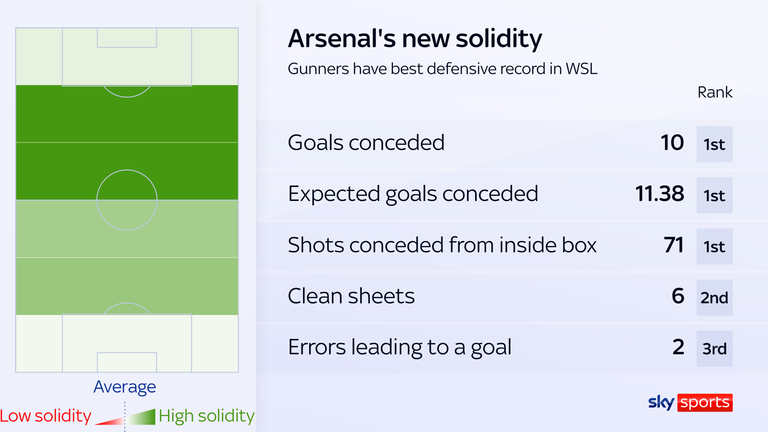Screen dimensions: 768x432
Task: Click the 3rd rank badge for Errors leading to a goal
Action: [x=714, y=348]
